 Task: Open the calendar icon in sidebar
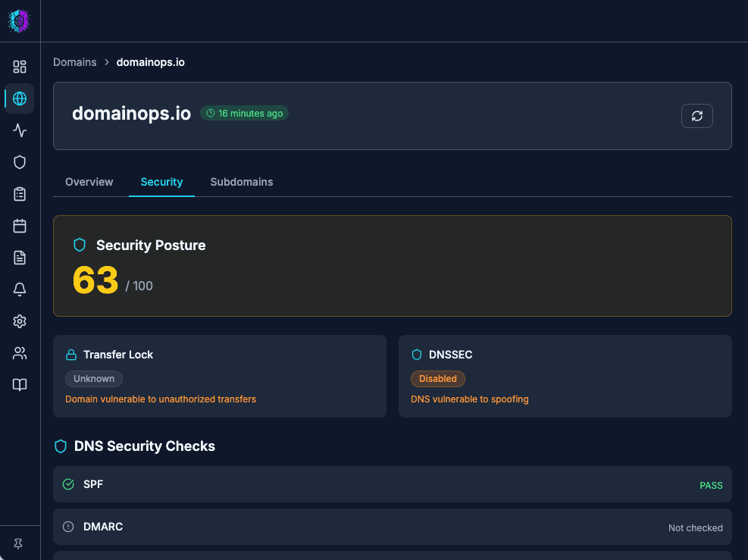pos(20,226)
